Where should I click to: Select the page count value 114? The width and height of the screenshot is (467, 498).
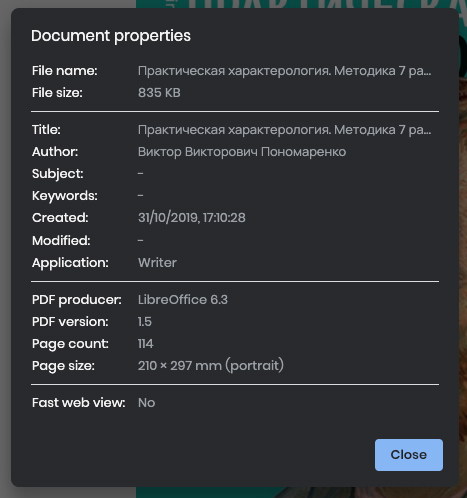(146, 344)
